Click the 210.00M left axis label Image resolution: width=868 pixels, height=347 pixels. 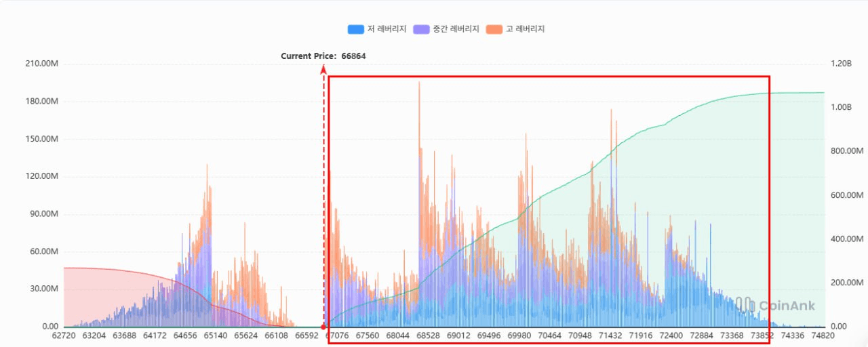(x=43, y=64)
